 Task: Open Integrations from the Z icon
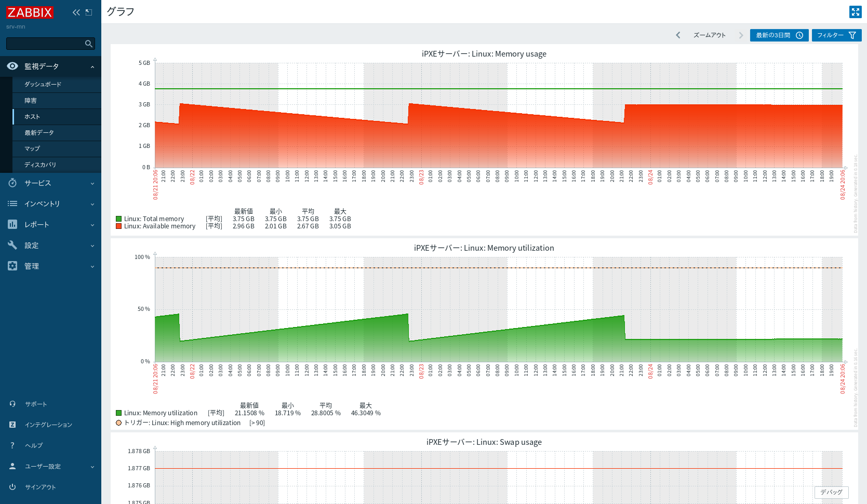click(12, 425)
